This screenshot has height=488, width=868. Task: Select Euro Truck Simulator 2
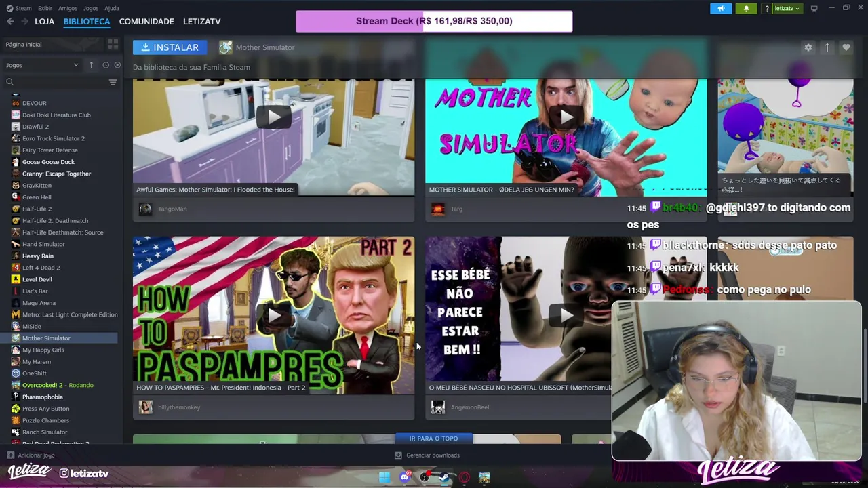(x=54, y=138)
